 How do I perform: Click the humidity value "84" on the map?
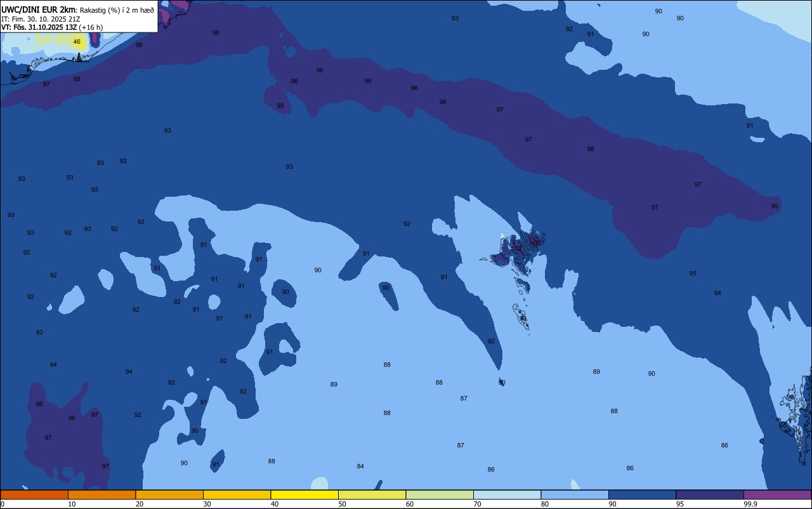coord(360,466)
